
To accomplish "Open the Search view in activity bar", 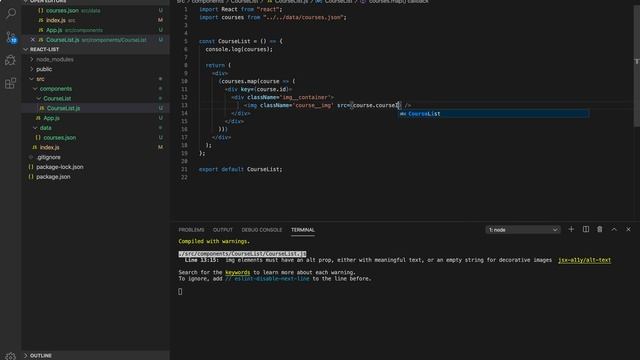I will 11,13.
